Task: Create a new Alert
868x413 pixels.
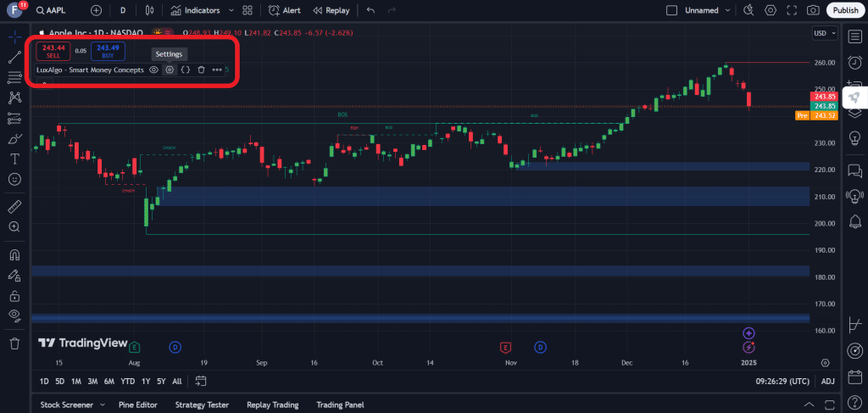Action: coord(285,10)
